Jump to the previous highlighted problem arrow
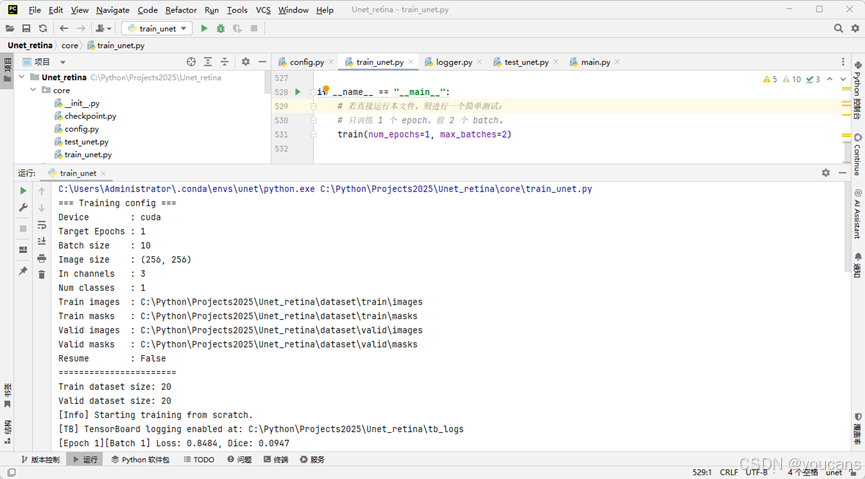This screenshot has width=865, height=479. point(830,79)
